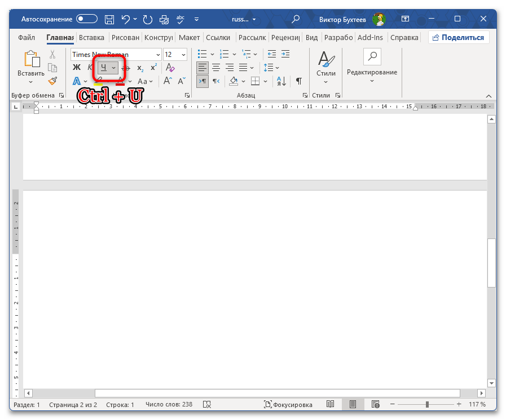Image resolution: width=506 pixels, height=420 pixels.
Task: Toggle display of paragraph marks ¶
Action: tap(299, 81)
